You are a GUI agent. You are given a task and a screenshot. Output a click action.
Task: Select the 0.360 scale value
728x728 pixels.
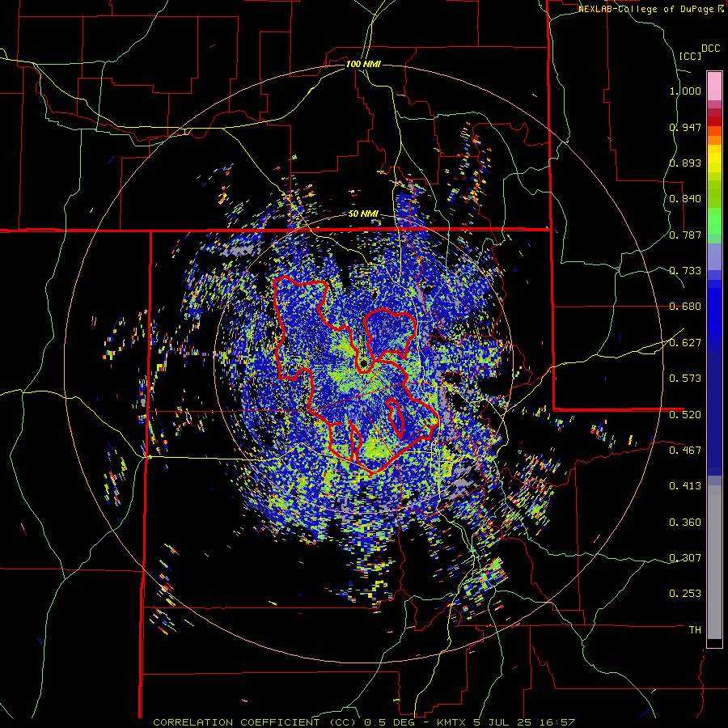point(685,523)
